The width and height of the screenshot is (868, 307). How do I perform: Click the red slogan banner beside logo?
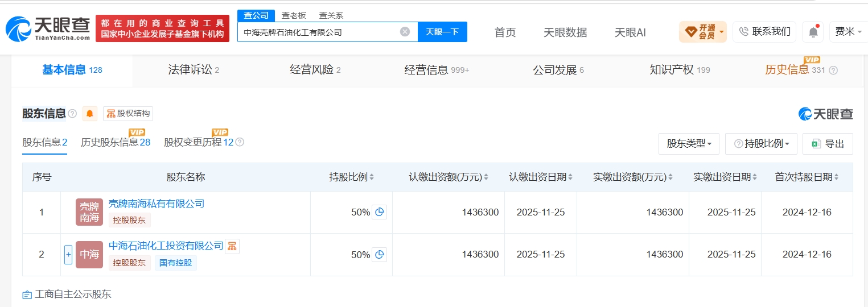click(x=162, y=28)
